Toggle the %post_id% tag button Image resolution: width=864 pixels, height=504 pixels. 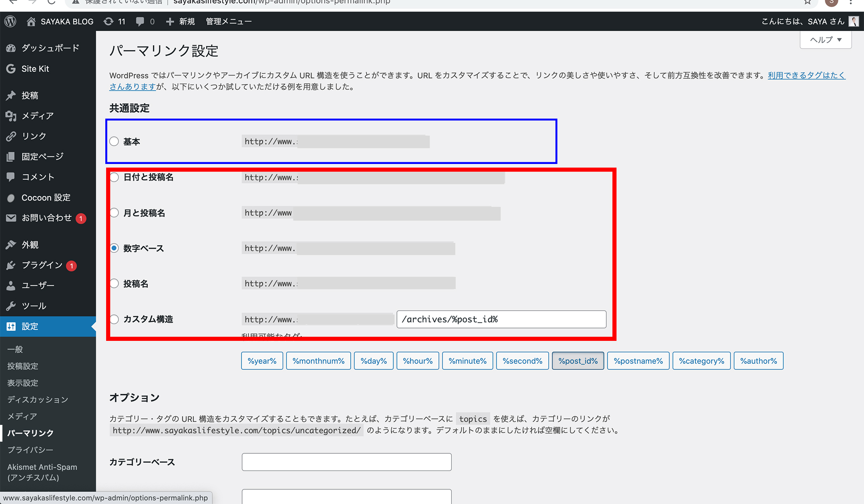click(578, 361)
